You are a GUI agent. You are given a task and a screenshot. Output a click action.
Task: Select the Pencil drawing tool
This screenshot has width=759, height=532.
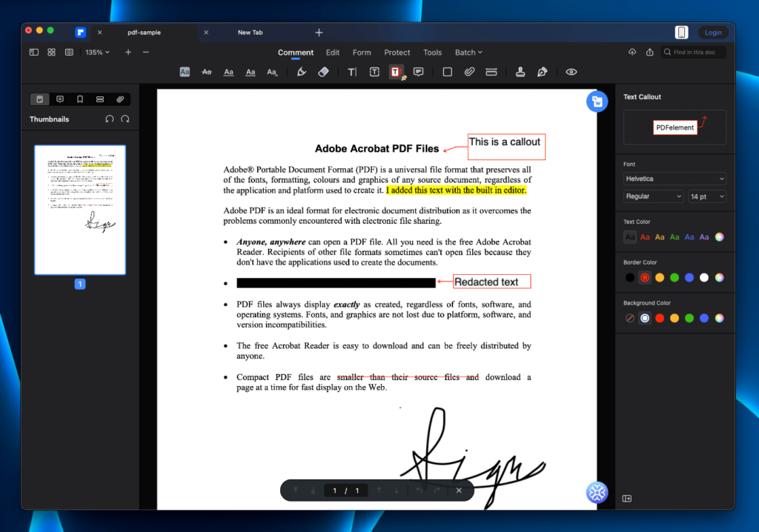pyautogui.click(x=302, y=72)
